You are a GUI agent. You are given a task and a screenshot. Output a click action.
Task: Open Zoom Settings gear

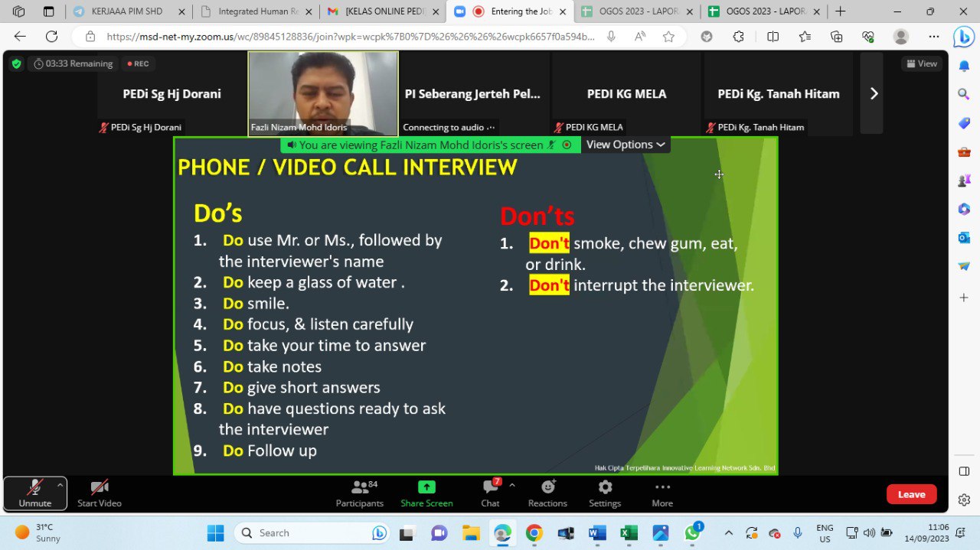(x=605, y=494)
